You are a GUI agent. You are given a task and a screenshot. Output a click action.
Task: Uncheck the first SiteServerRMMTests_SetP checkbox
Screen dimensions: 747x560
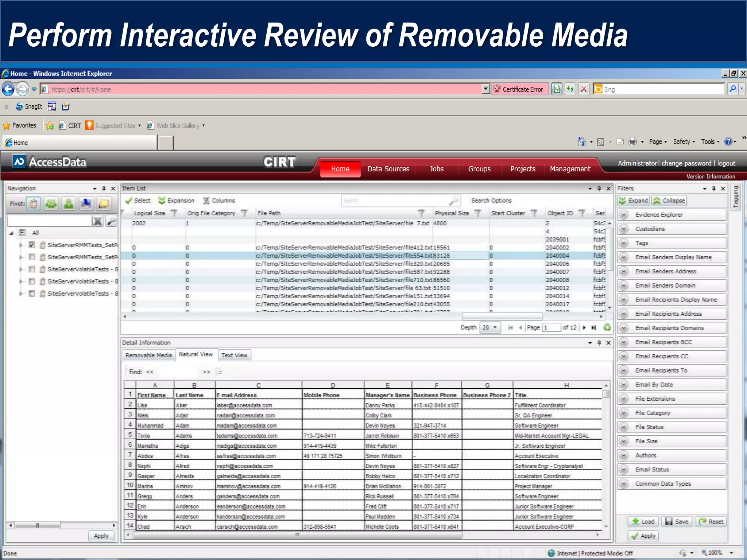click(x=32, y=245)
